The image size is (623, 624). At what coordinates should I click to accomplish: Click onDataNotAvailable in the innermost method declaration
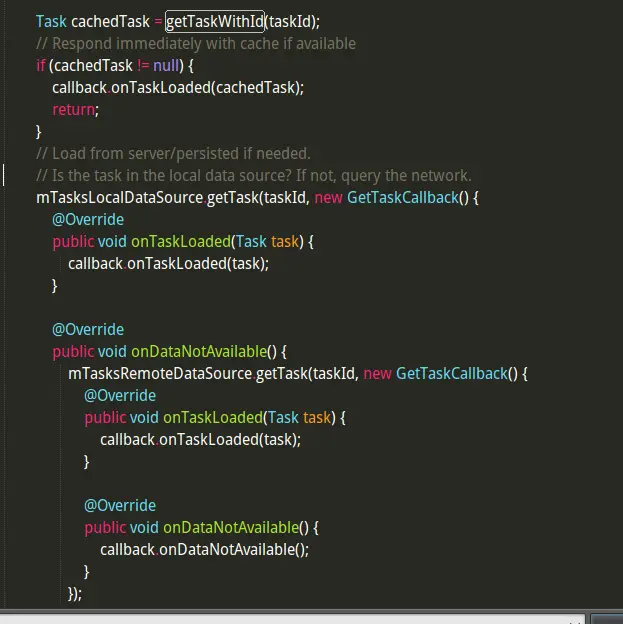231,527
